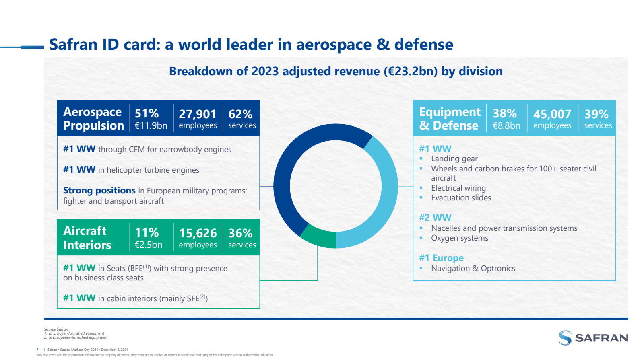
Task: Select the 'Landing gear' bullet
Action: pyautogui.click(x=454, y=158)
